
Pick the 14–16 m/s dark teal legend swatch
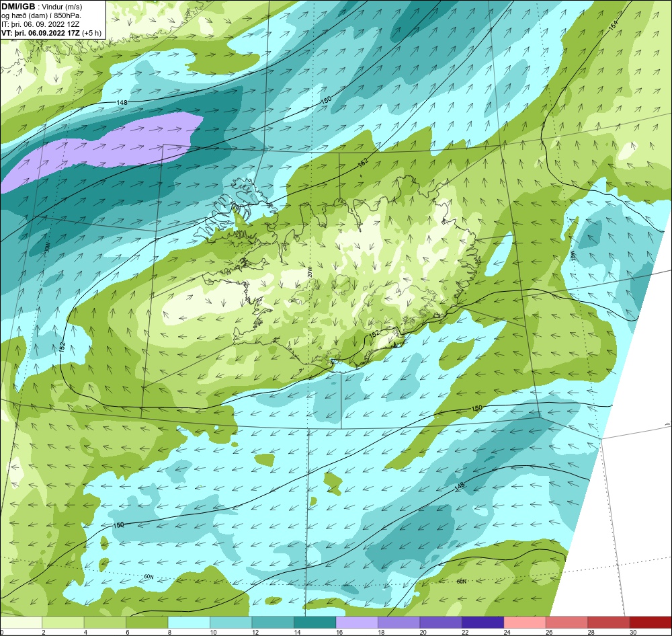click(x=315, y=622)
